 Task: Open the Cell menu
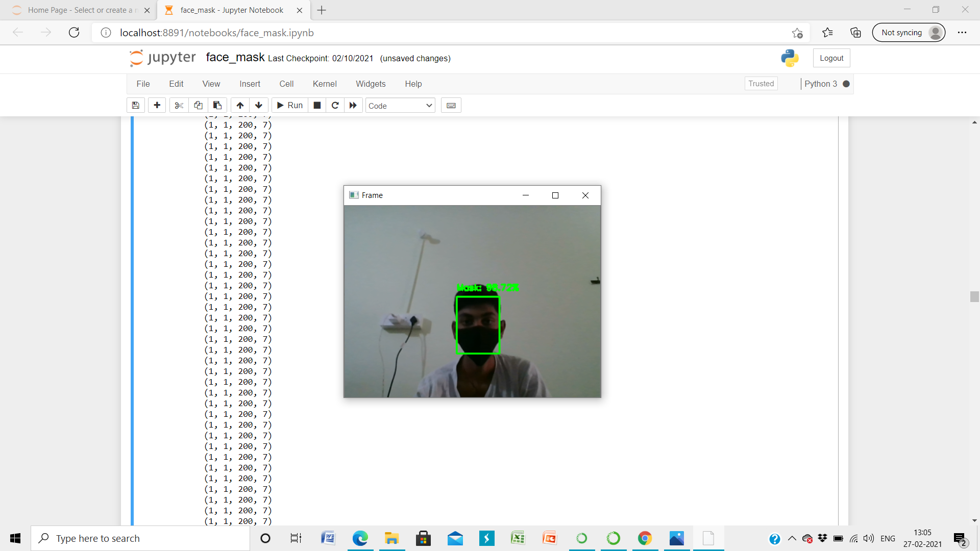tap(286, 84)
